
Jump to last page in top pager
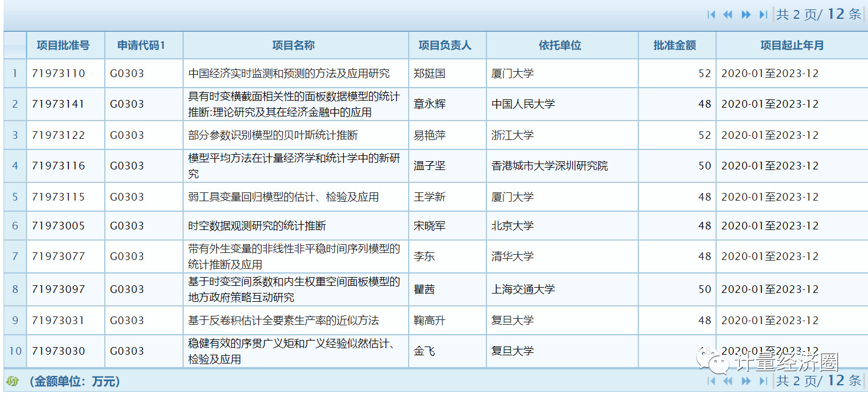pos(763,15)
